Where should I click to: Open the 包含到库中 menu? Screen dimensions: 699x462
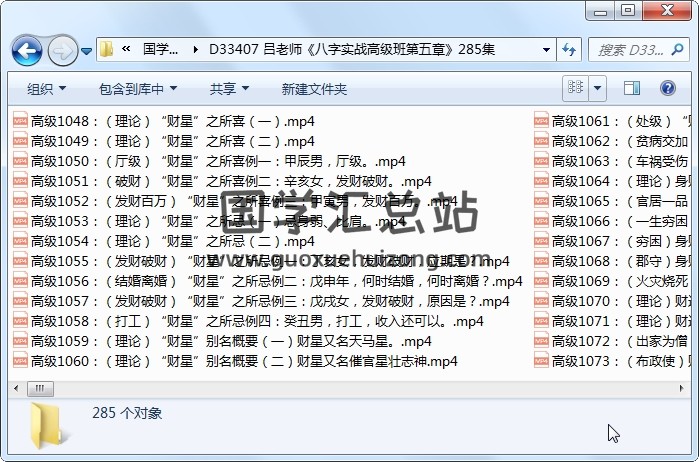(138, 89)
